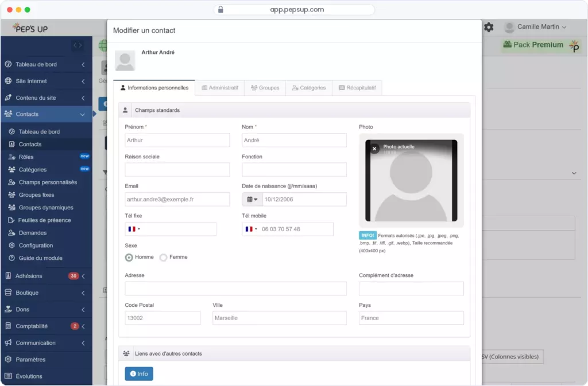
Task: Click the Fonction input field
Action: [294, 170]
